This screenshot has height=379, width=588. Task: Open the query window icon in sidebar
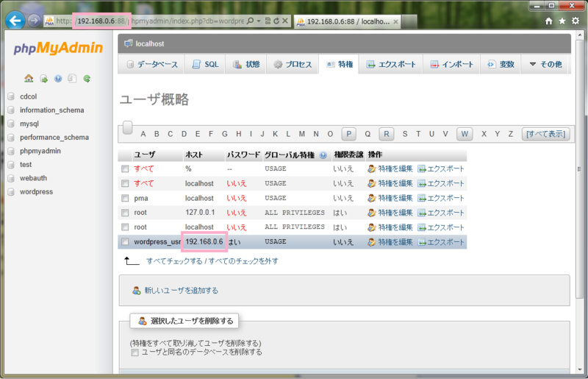72,79
